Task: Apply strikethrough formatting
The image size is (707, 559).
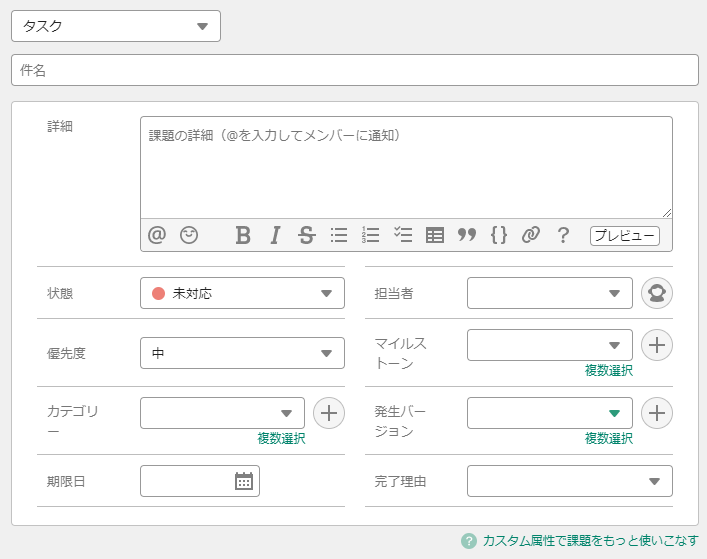Action: point(307,235)
